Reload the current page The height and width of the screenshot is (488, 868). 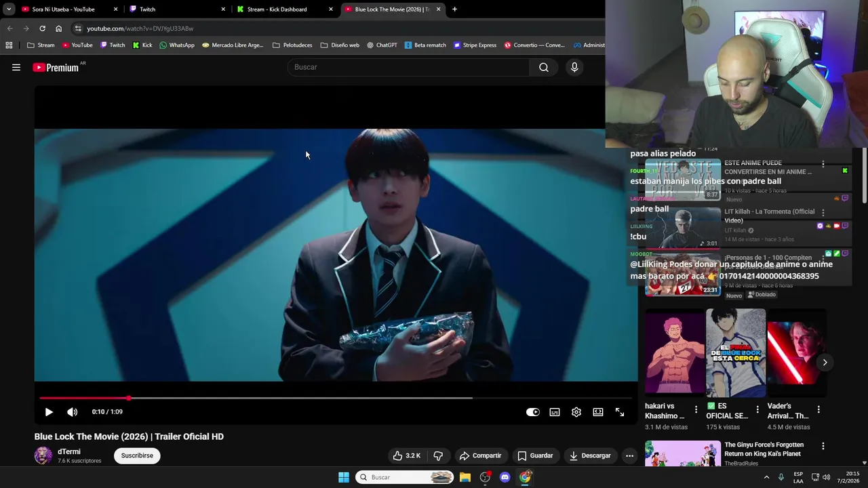[x=42, y=28]
